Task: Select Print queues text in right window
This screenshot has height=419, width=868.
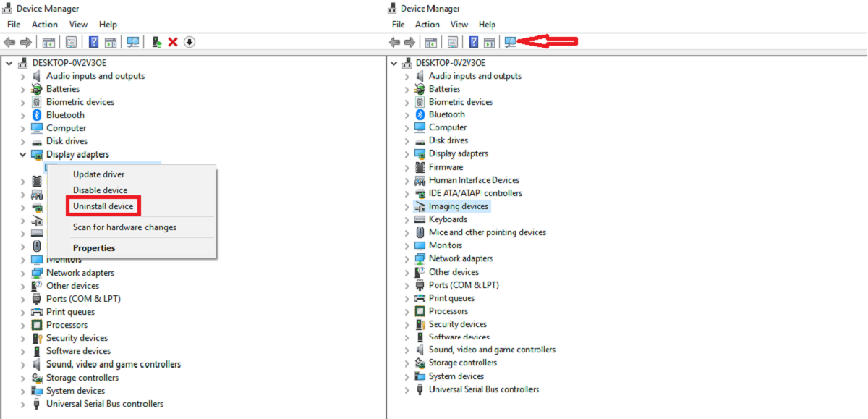Action: coord(452,298)
